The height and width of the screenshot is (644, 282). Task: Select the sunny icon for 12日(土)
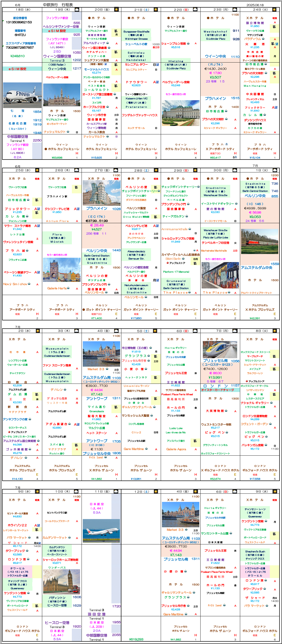(x=156, y=491)
